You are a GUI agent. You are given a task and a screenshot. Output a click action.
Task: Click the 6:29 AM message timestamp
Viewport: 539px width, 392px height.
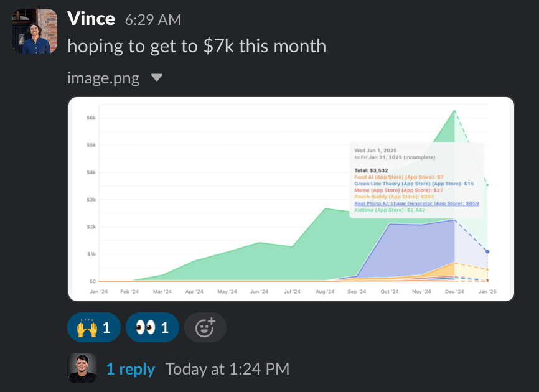coord(153,19)
